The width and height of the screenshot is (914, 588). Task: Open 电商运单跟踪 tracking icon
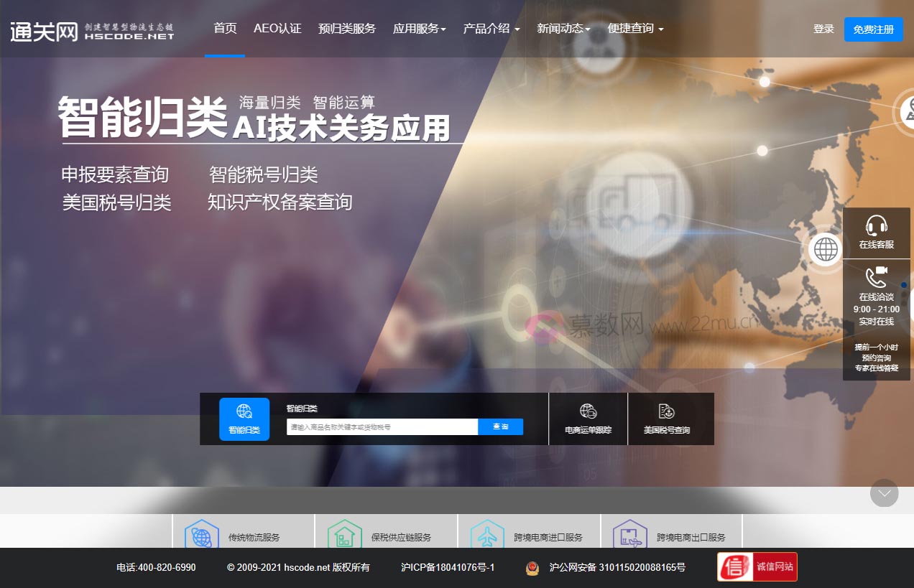tap(588, 411)
